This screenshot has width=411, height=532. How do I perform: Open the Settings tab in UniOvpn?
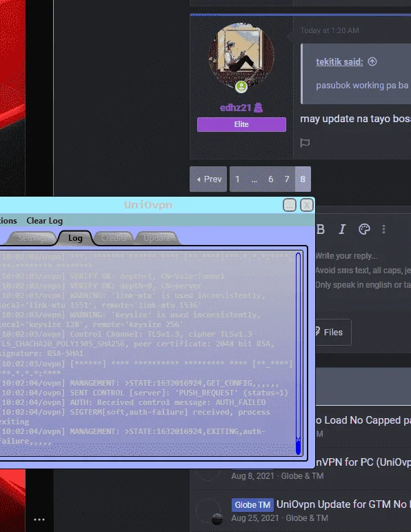[32, 238]
